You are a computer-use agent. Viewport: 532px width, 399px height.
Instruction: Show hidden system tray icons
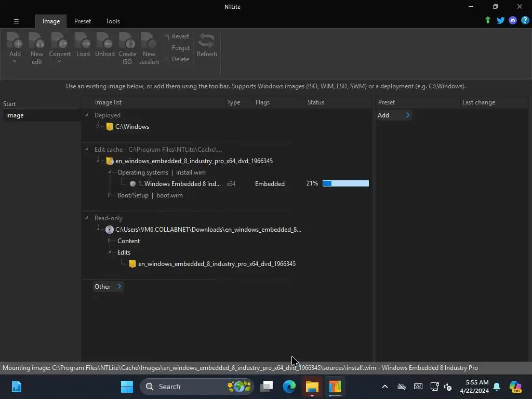click(385, 387)
